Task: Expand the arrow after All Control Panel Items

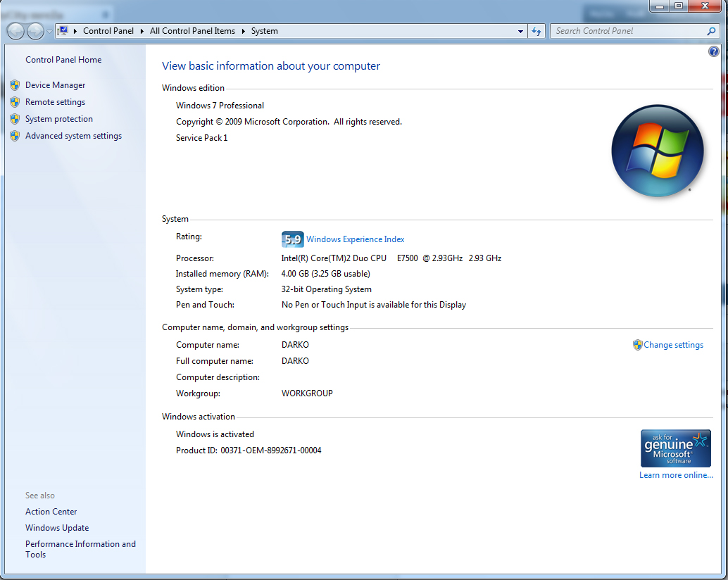Action: click(244, 31)
